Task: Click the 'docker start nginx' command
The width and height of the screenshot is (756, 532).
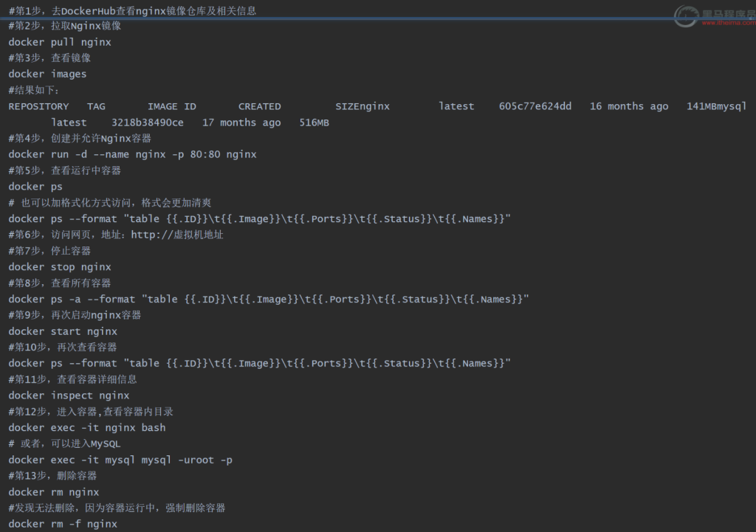Action: 63,331
